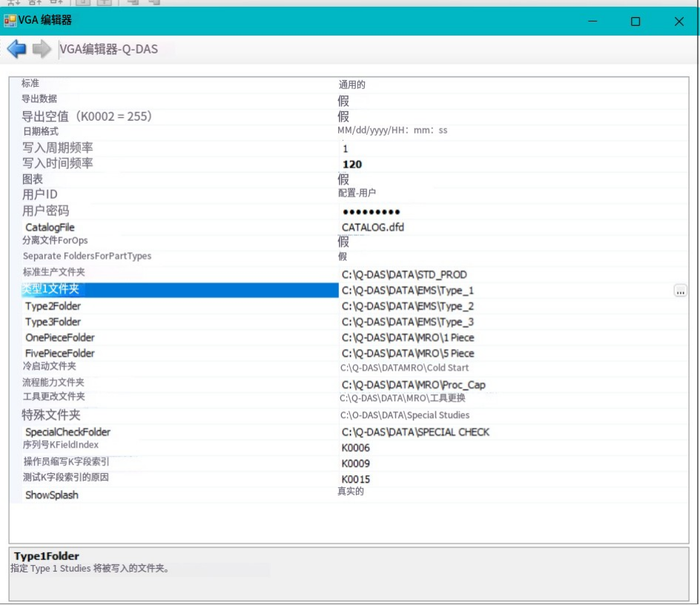700x605 pixels.
Task: Select the 流程能力文件夹 property label
Action: 53,382
